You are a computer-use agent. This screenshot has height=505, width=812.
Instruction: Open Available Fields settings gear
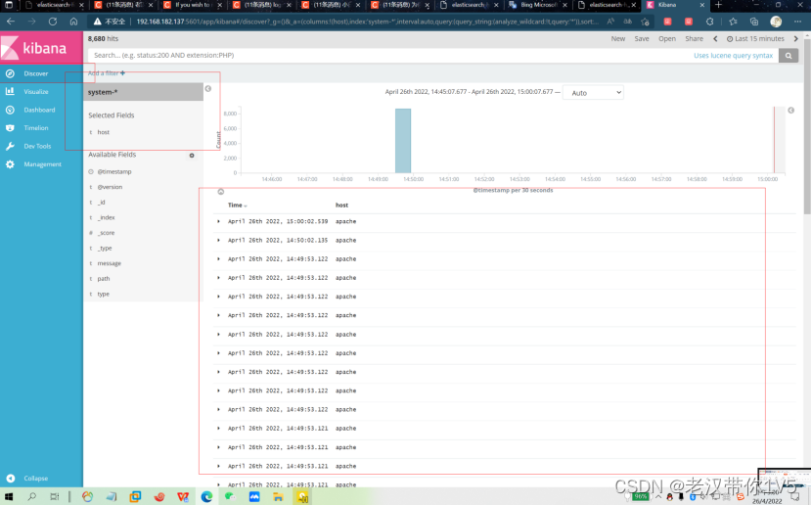tap(192, 156)
